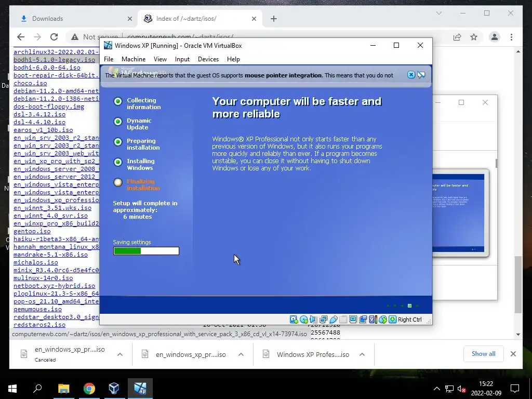Open the Help menu in VirtualBox
This screenshot has height=399, width=532.
[x=233, y=59]
